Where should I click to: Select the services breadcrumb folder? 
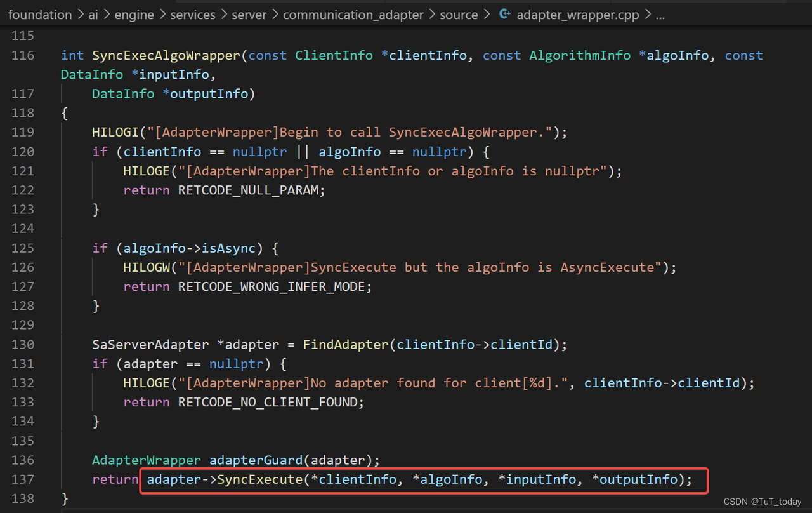point(193,15)
